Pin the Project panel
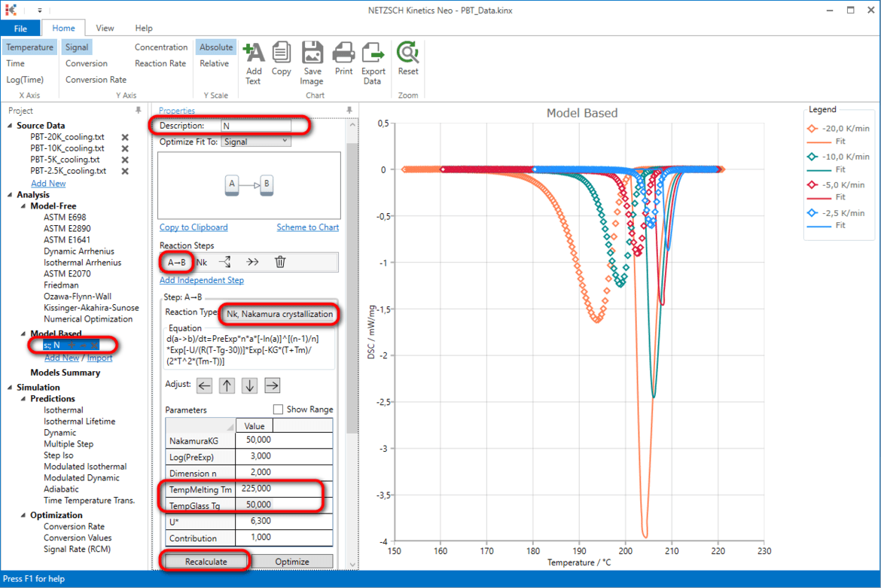The image size is (881, 588). pos(139,111)
